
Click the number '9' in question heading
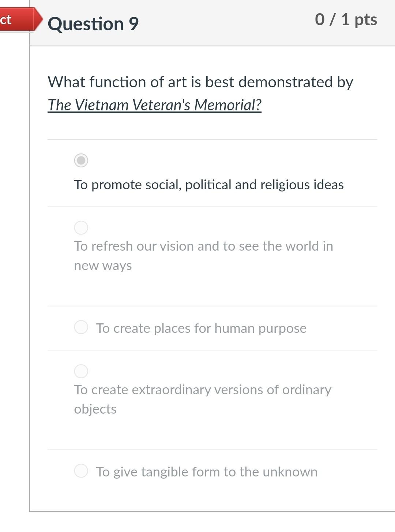[133, 24]
